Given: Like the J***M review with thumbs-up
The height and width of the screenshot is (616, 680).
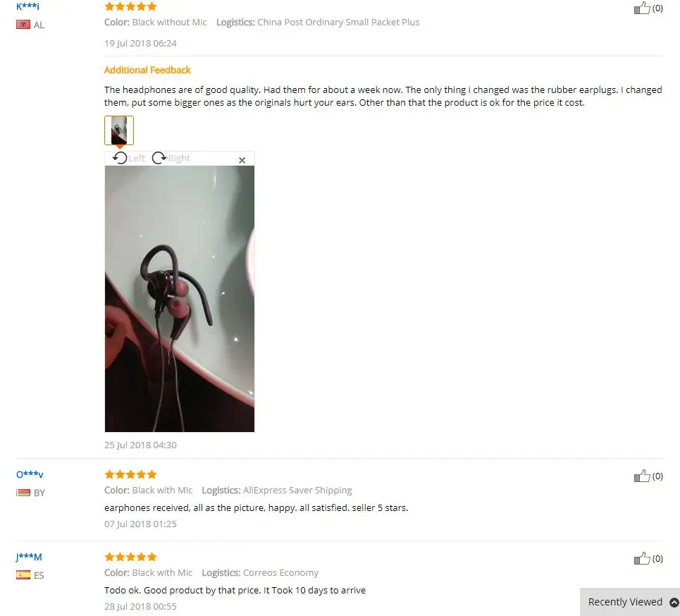Looking at the screenshot, I should coord(642,559).
